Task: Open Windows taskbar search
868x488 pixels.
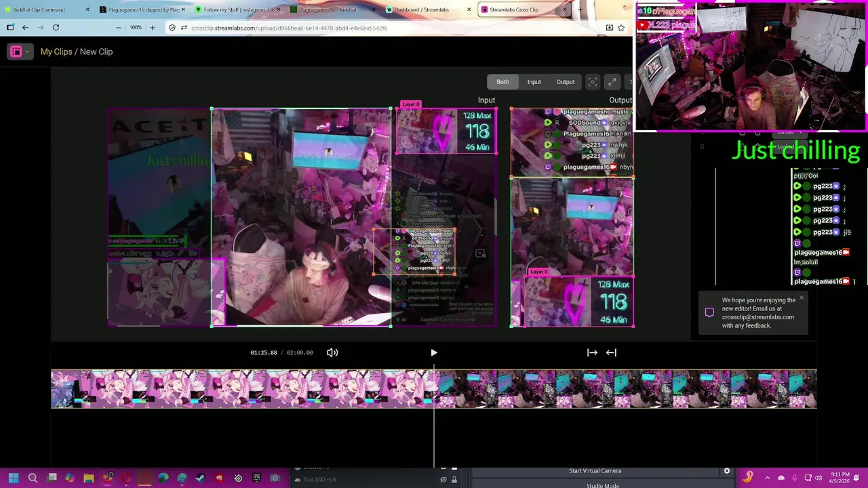Action: tap(33, 478)
